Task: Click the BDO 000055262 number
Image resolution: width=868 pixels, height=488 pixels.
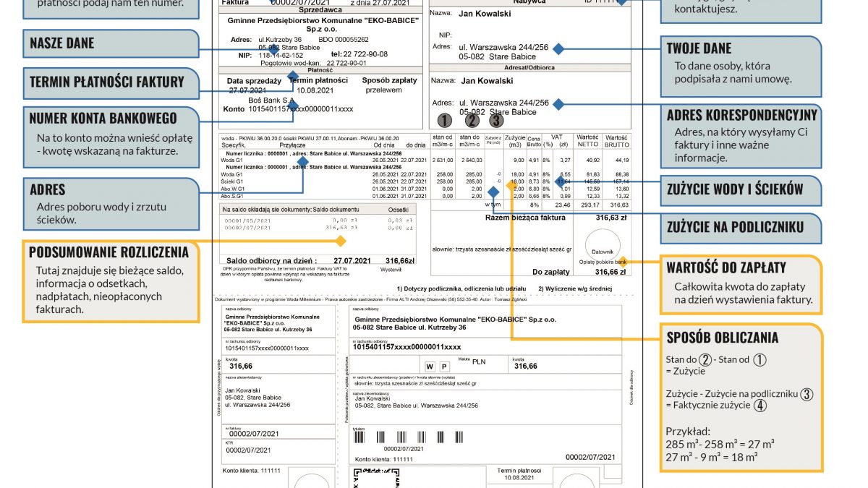Action: click(343, 40)
